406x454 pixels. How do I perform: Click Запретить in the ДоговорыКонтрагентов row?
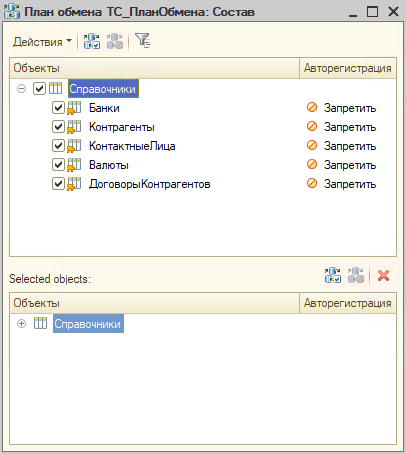click(x=350, y=184)
